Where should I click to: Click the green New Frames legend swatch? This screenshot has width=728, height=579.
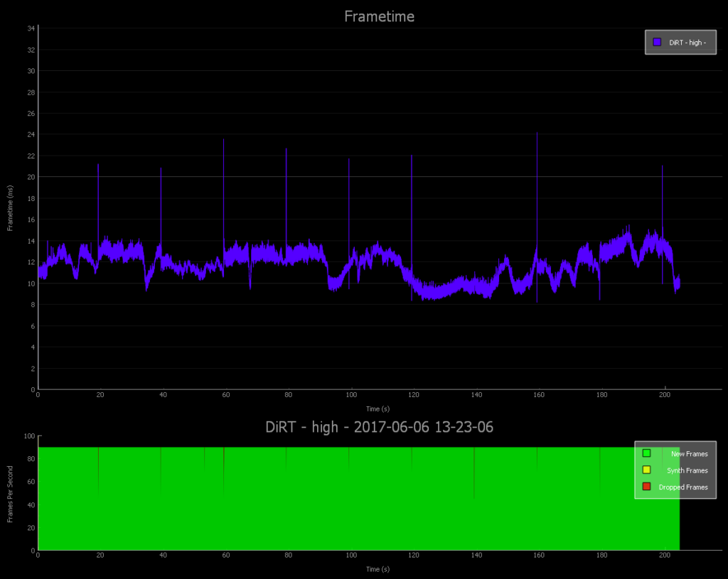[646, 453]
